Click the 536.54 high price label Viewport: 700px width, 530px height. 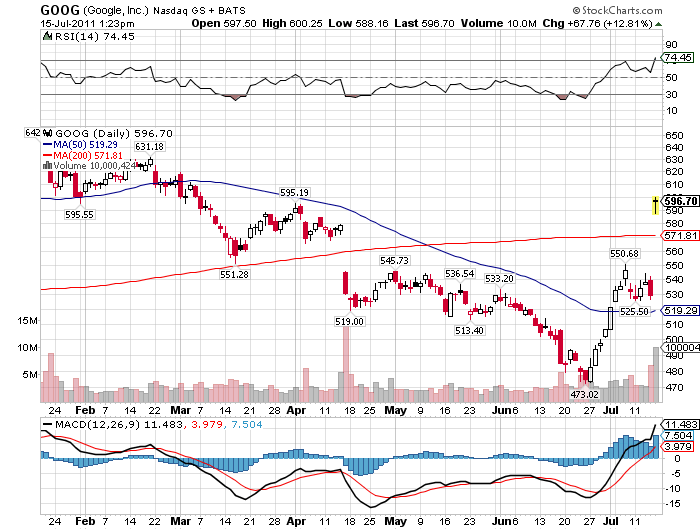tap(459, 273)
